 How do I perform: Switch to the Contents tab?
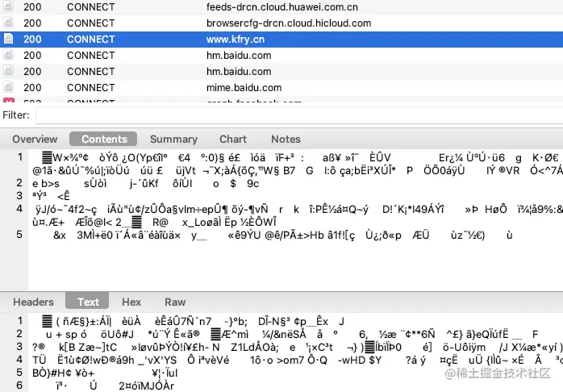click(103, 139)
